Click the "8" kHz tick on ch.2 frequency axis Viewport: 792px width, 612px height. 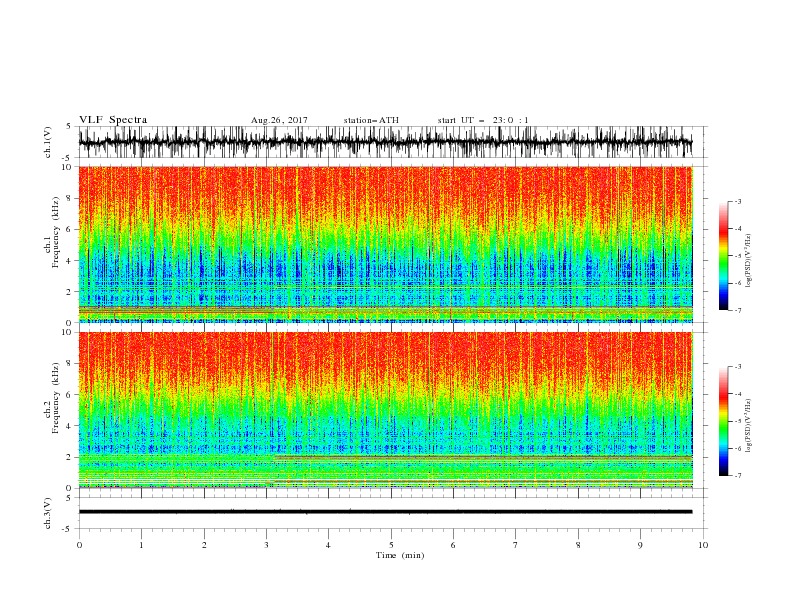[x=70, y=364]
